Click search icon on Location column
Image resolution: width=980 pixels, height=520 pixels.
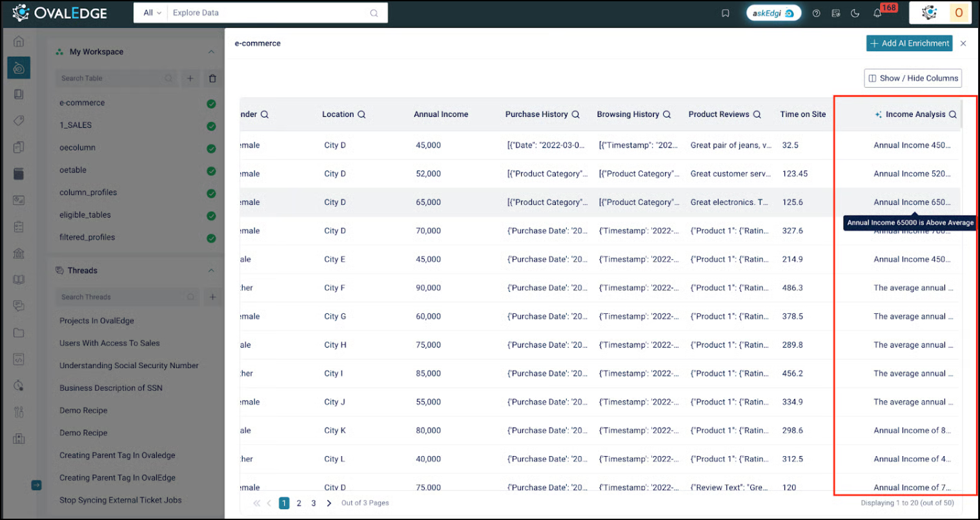tap(362, 114)
